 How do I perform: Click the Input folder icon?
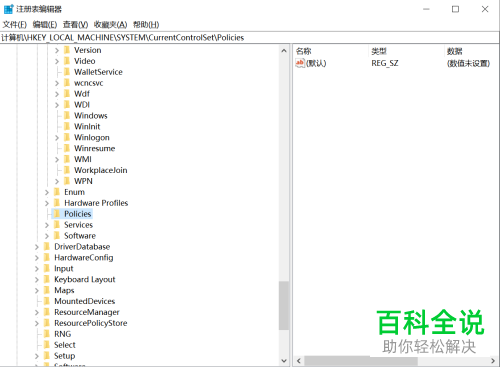coord(47,268)
